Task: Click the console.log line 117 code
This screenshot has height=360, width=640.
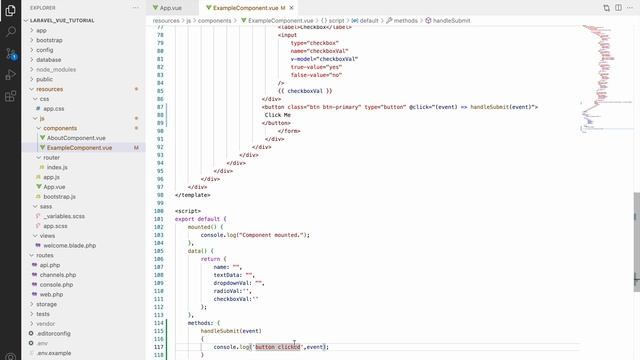Action: point(271,347)
